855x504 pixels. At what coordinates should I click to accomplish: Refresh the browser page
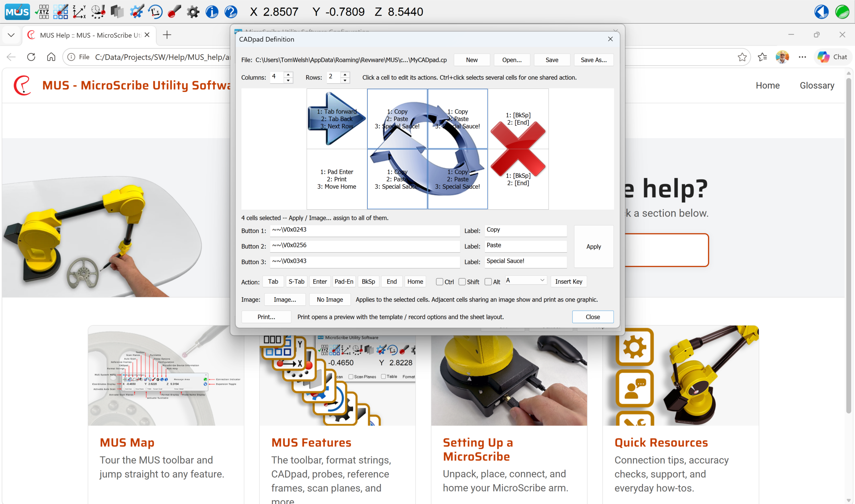(x=31, y=57)
